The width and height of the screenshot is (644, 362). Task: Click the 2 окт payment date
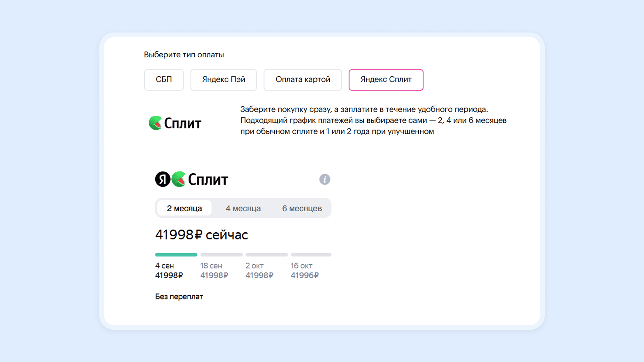pos(254,265)
